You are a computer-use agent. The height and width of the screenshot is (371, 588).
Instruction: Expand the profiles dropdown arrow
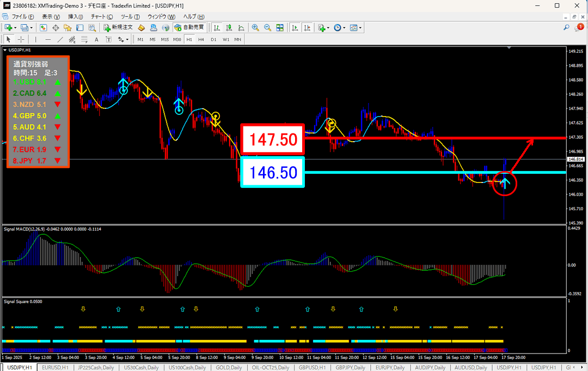(x=31, y=28)
